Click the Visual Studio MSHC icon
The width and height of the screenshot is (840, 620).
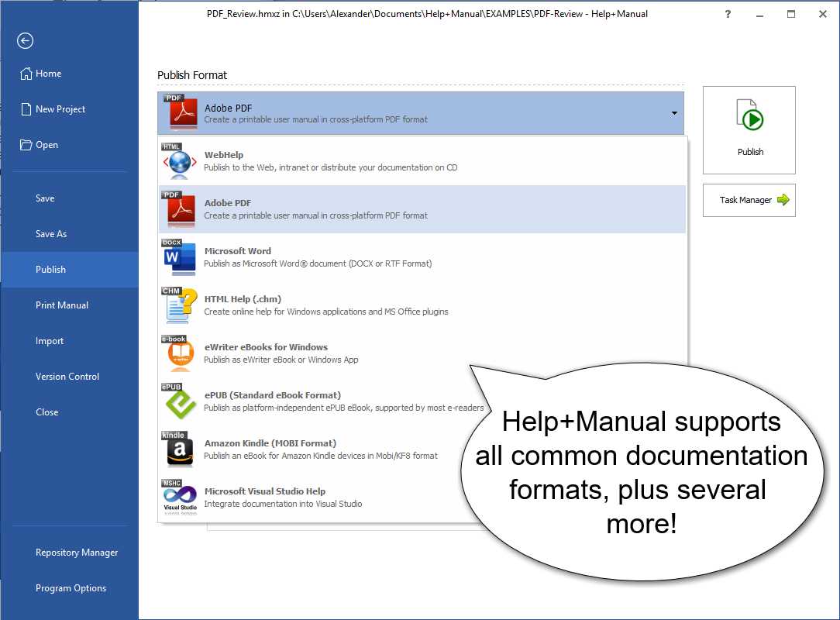click(180, 498)
